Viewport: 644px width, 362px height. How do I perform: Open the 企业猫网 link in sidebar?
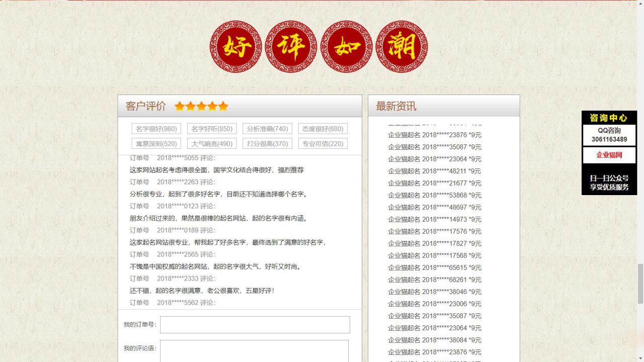609,155
